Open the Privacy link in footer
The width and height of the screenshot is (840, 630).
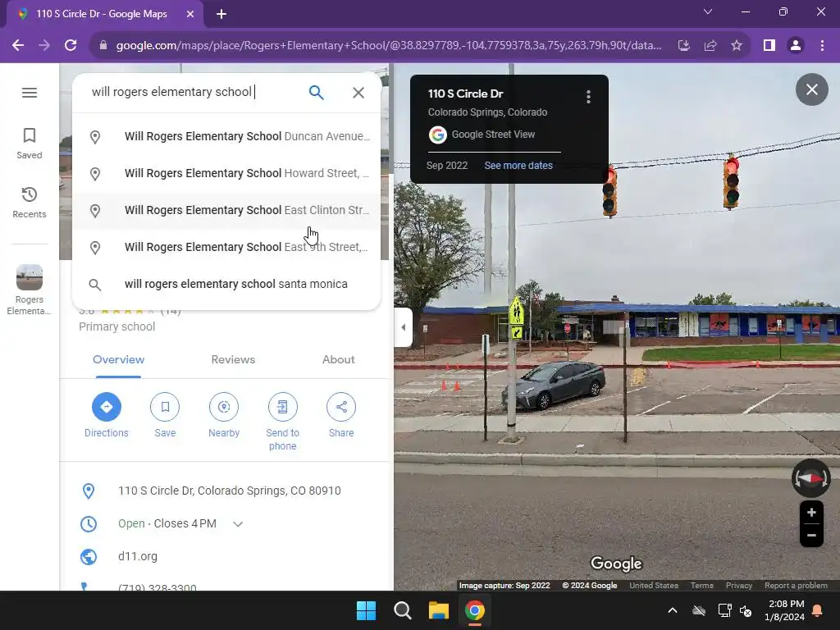[739, 586]
